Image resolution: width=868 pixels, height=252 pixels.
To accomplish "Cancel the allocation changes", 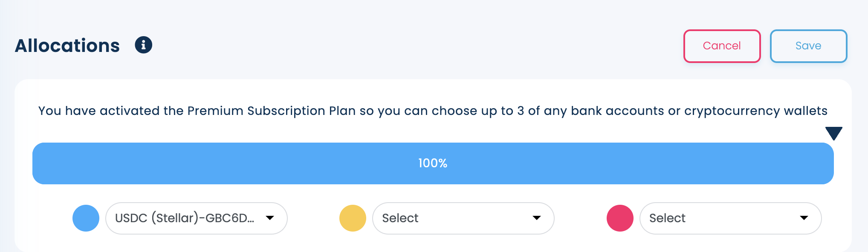I will tap(722, 46).
